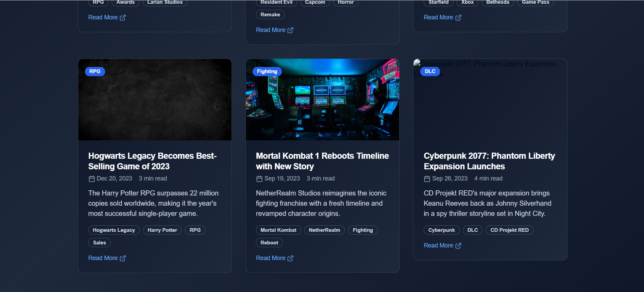Image resolution: width=644 pixels, height=292 pixels.
Task: Click calendar icon next to Dec 20, 2023
Action: tap(91, 179)
